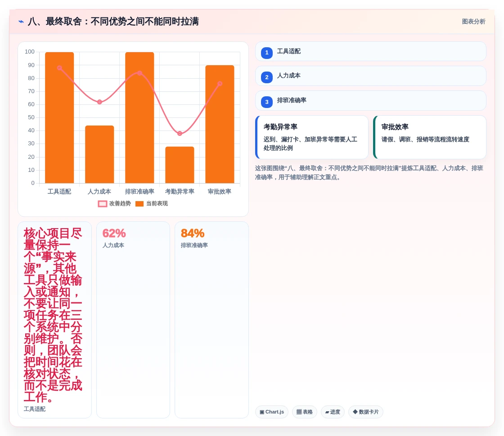Select the 人力成本 list row
504x436 pixels.
(x=371, y=76)
